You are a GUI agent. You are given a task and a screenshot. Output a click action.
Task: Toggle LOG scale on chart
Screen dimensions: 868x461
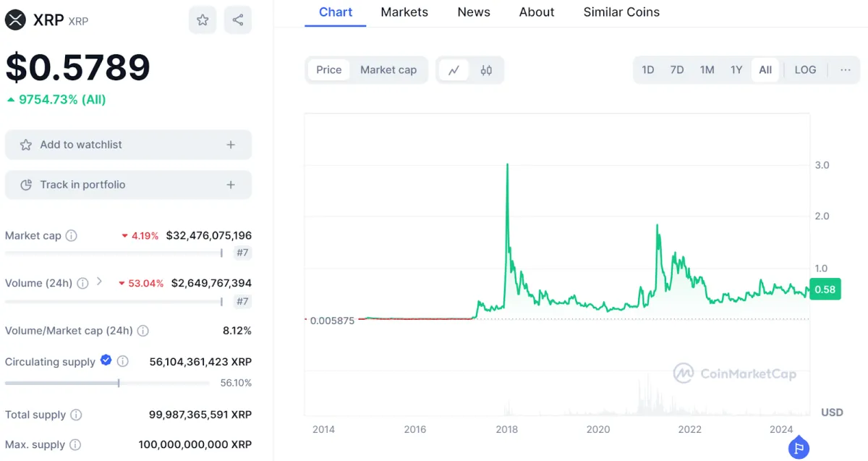(x=805, y=70)
